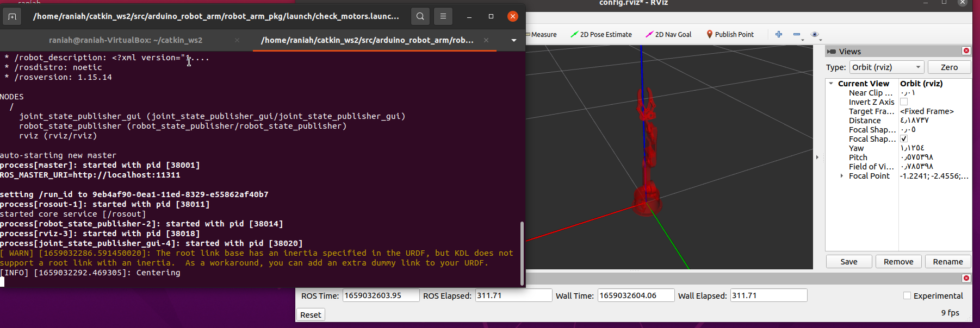Image resolution: width=980 pixels, height=328 pixels.
Task: Collapse the Current View tree node
Action: pyautogui.click(x=831, y=84)
